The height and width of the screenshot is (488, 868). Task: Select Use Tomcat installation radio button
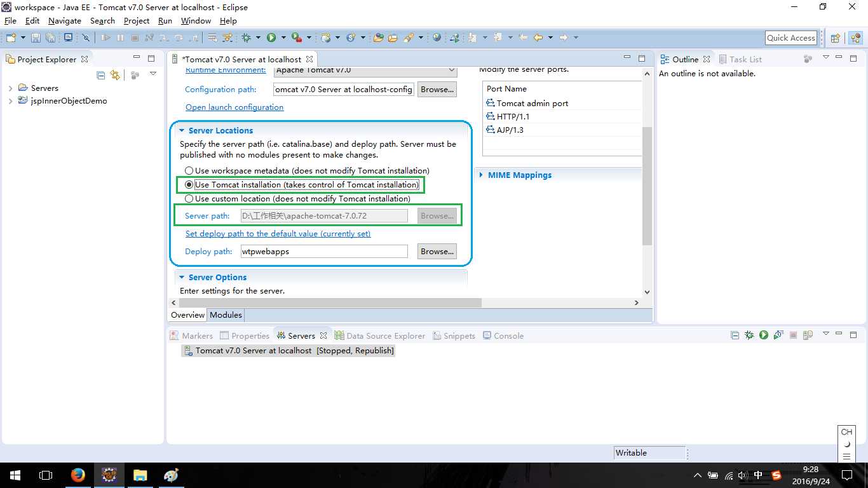189,185
